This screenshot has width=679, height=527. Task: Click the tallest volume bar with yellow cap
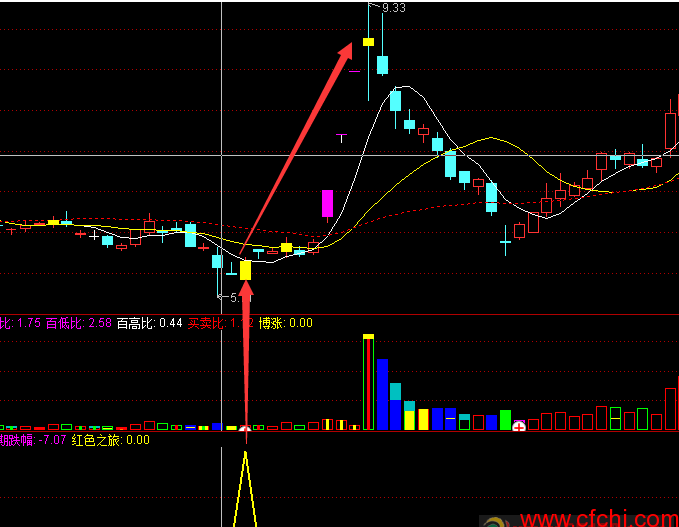369,382
